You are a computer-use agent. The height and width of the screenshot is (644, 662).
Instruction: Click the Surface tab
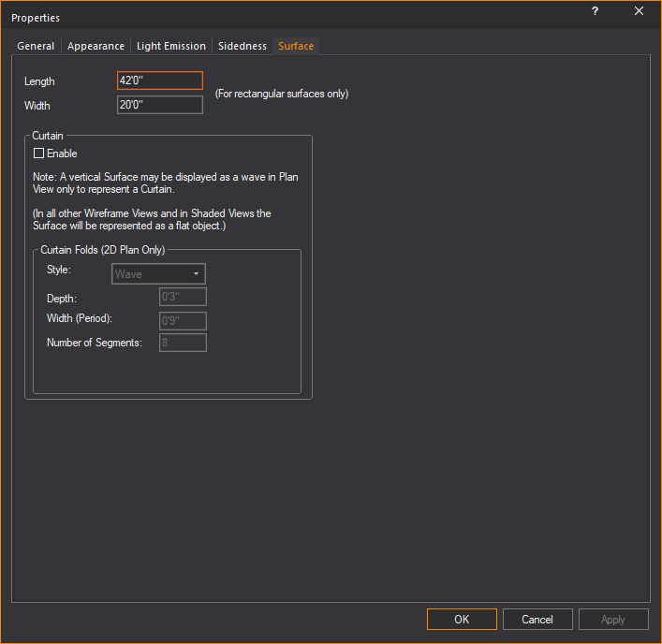click(296, 46)
